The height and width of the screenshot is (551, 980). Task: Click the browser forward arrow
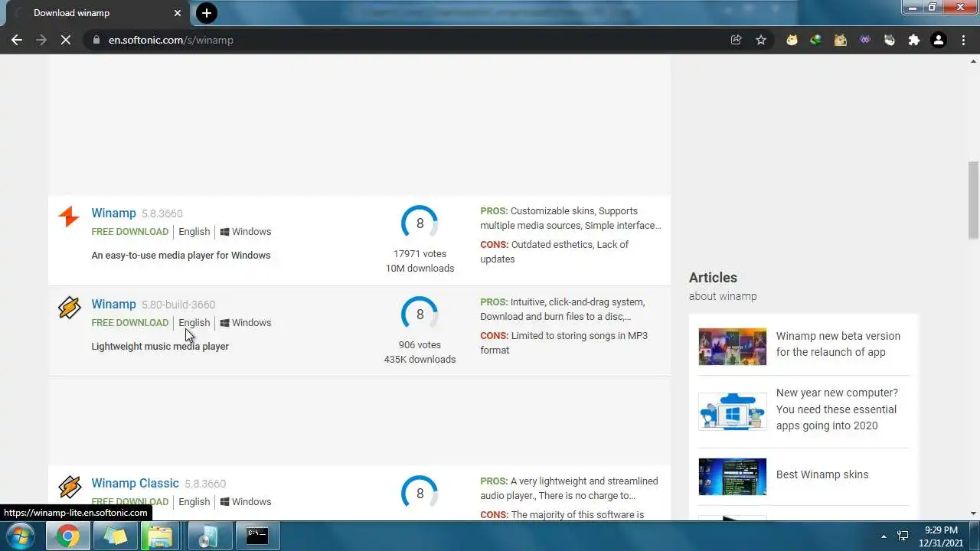[x=41, y=40]
